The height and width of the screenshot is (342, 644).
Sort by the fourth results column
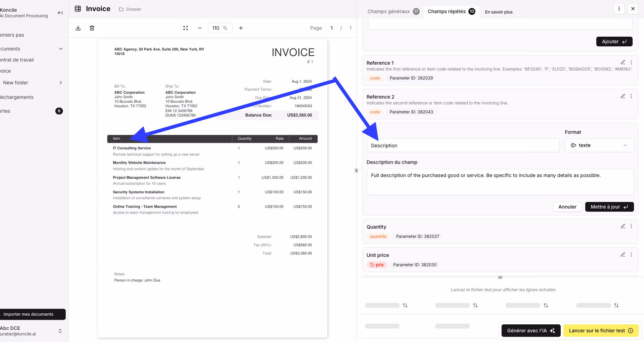616,305
